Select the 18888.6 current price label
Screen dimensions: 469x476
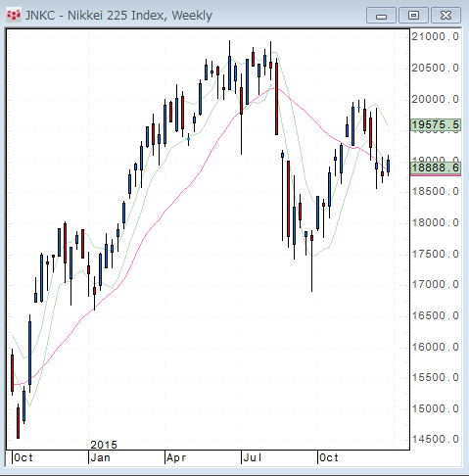[436, 167]
